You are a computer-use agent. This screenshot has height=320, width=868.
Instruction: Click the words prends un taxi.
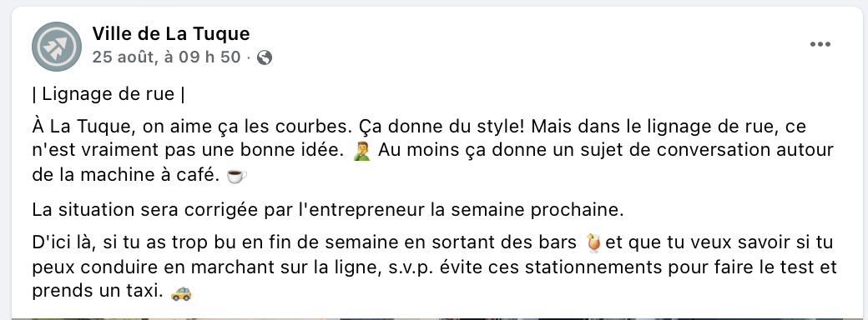pyautogui.click(x=98, y=292)
